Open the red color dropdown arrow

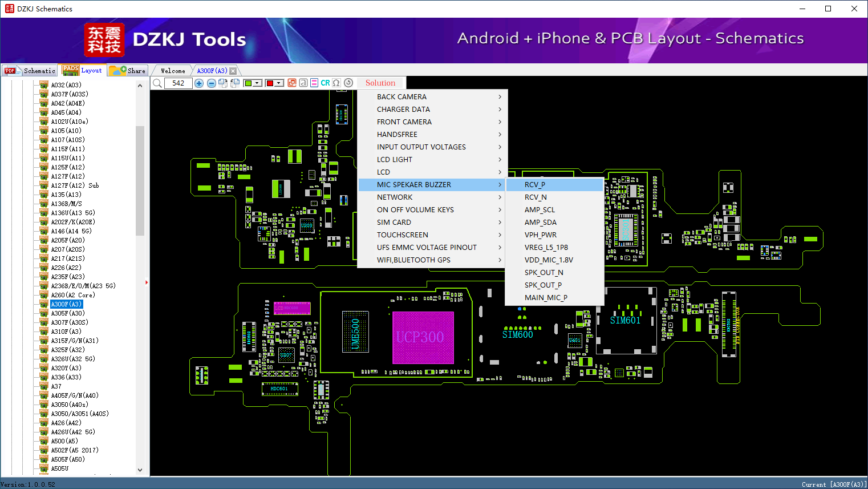(279, 83)
